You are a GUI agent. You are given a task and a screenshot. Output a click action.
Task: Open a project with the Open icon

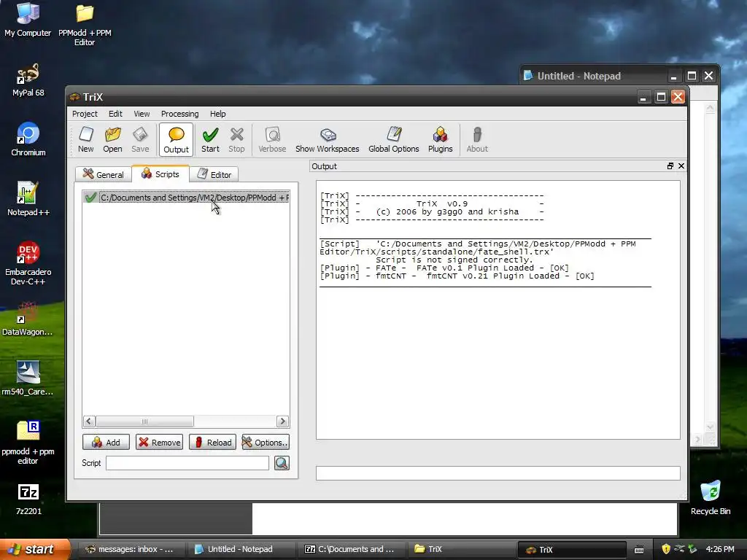click(x=112, y=139)
